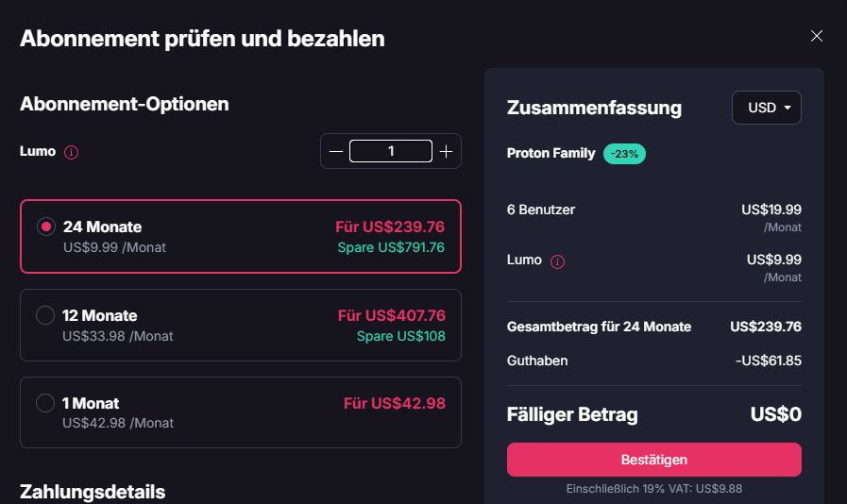Click the Abonnement-Optionen heading
847x504 pixels.
125,104
